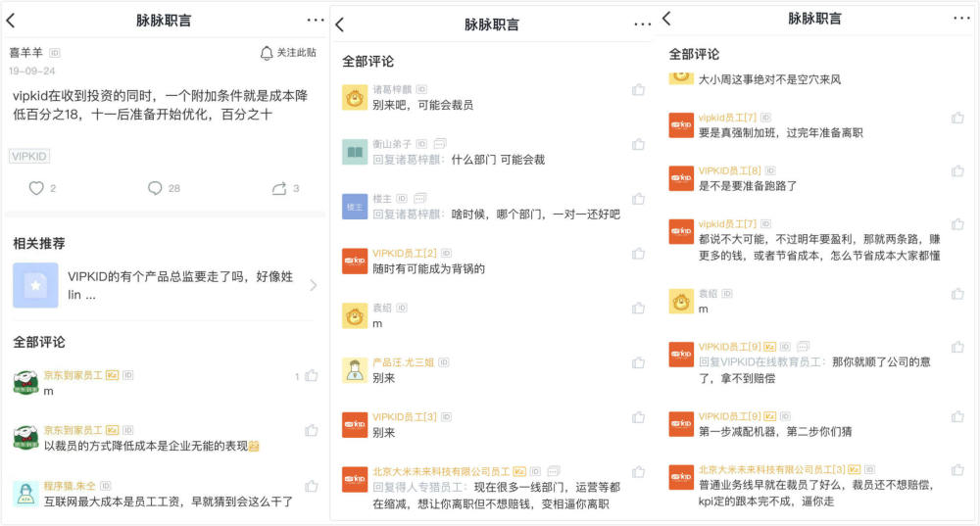
Task: Open more options in right panel header
Action: [962, 18]
